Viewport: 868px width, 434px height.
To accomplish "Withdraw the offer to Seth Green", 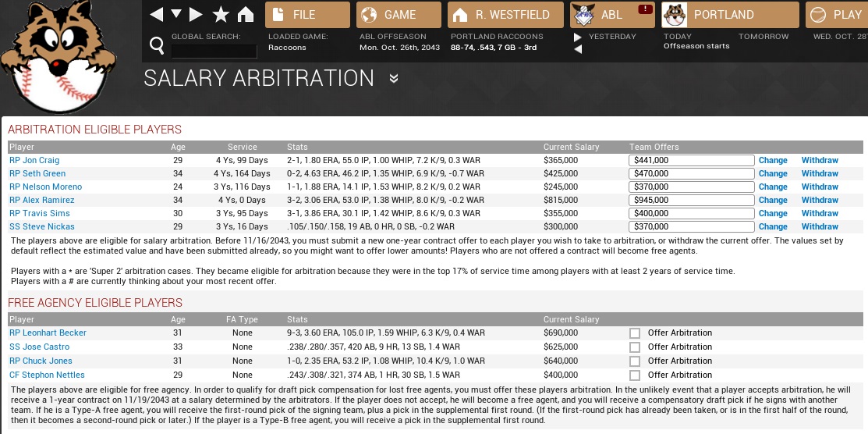I will [x=820, y=173].
